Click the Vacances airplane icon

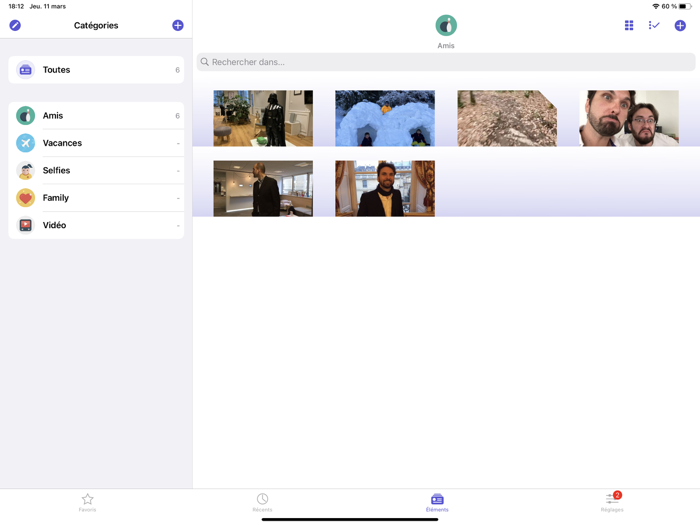[x=25, y=143]
